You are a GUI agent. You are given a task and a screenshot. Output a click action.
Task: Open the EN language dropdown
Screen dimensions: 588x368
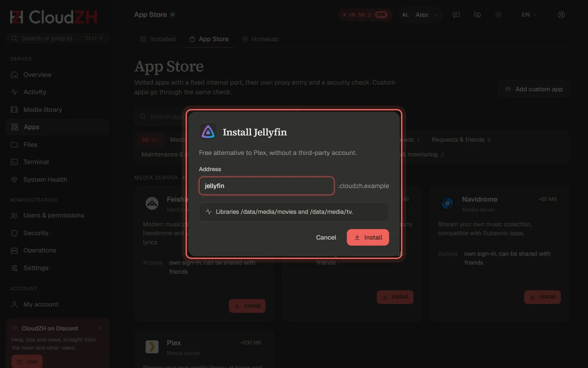(x=529, y=15)
